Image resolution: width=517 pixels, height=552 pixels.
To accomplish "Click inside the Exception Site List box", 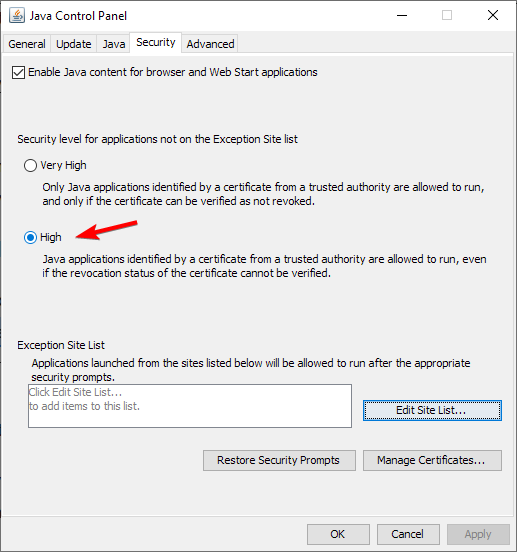I will (x=190, y=406).
